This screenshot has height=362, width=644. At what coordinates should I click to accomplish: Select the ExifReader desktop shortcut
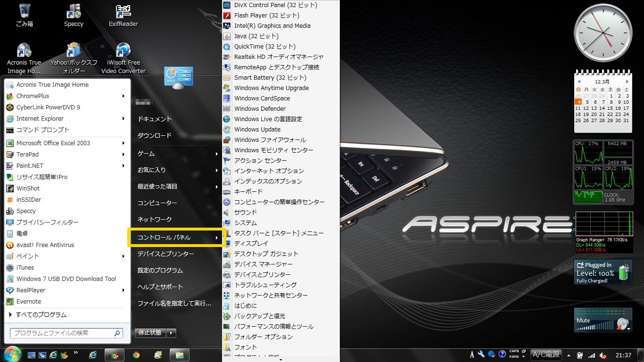pyautogui.click(x=123, y=15)
